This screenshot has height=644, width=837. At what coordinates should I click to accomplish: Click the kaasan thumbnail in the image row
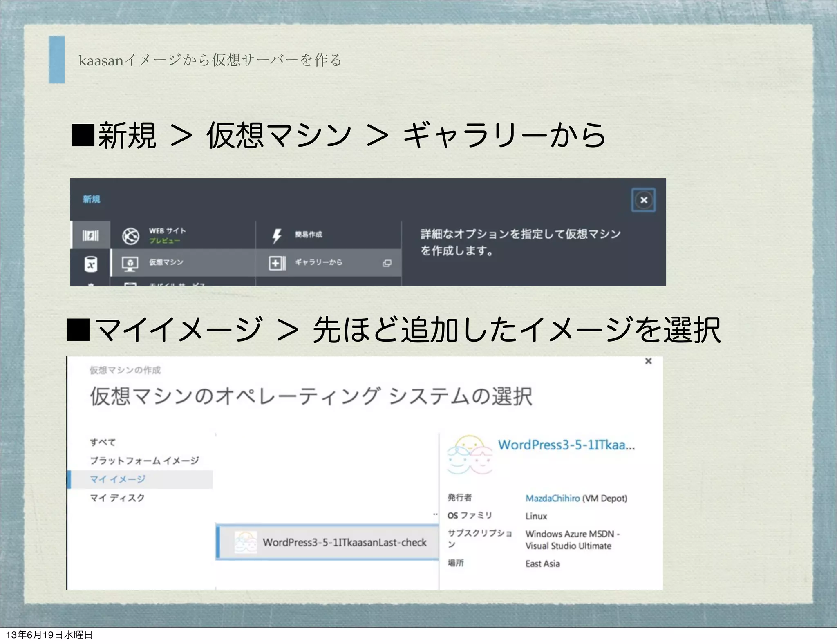246,542
